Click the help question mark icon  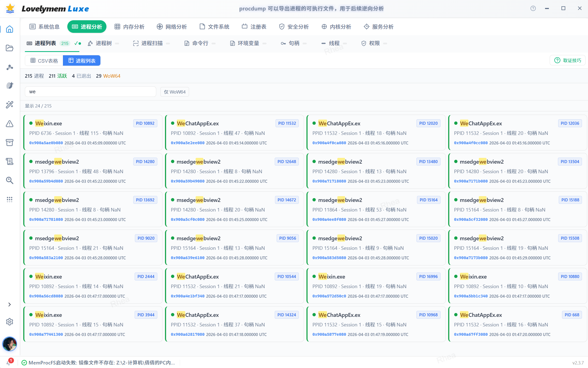tap(533, 8)
